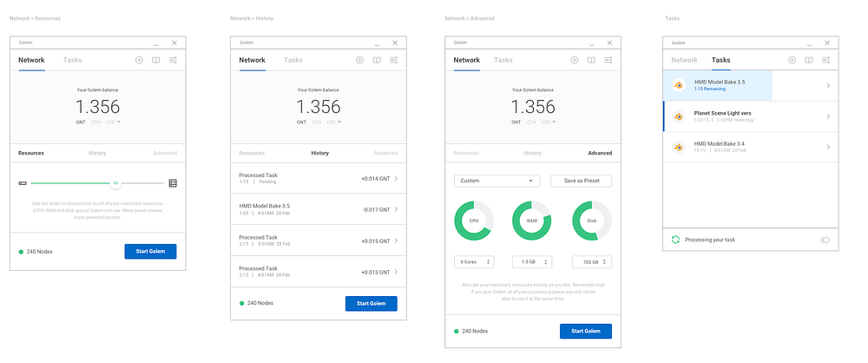This screenshot has width=868, height=363.
Task: Open settings sliders icon in Tasks window
Action: [826, 60]
